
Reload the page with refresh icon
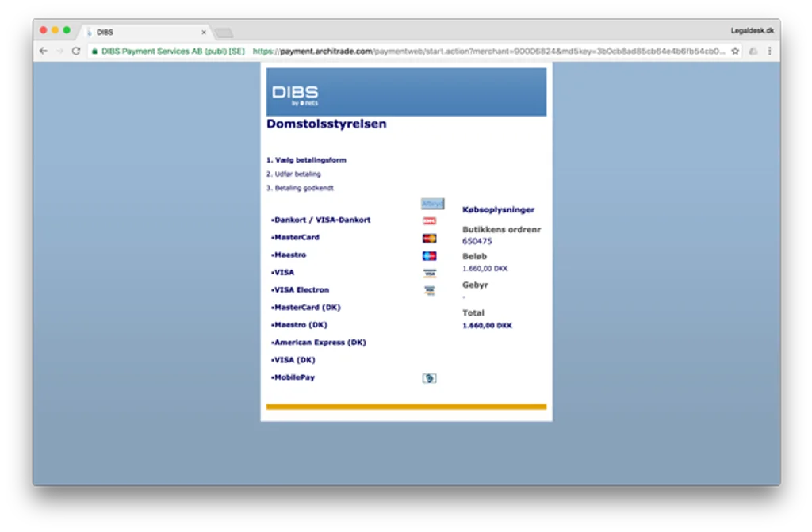(76, 52)
